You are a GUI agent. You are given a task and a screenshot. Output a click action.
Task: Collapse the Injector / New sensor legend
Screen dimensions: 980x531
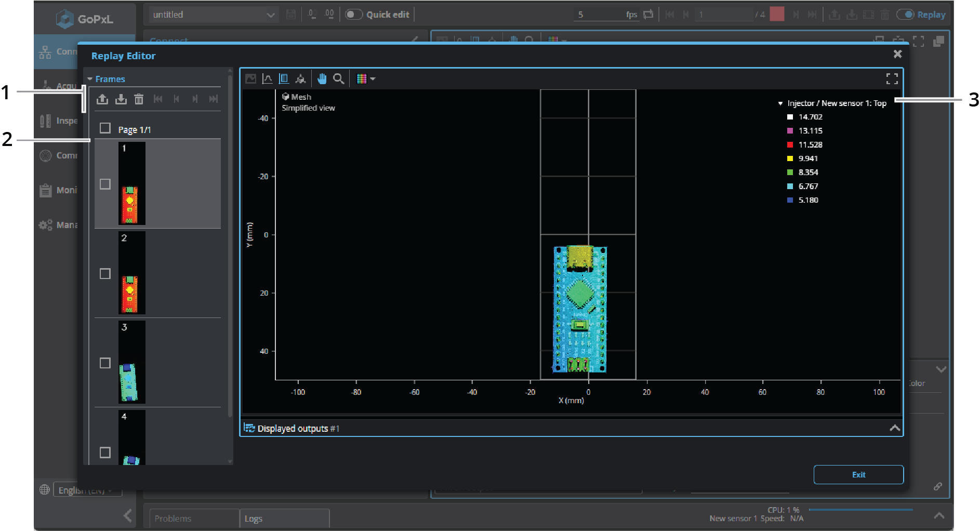[x=780, y=104]
